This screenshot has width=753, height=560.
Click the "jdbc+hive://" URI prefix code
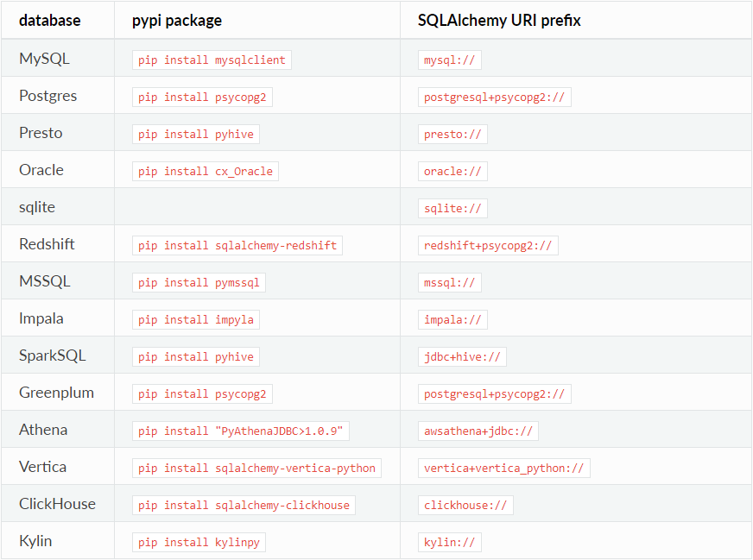click(x=462, y=356)
